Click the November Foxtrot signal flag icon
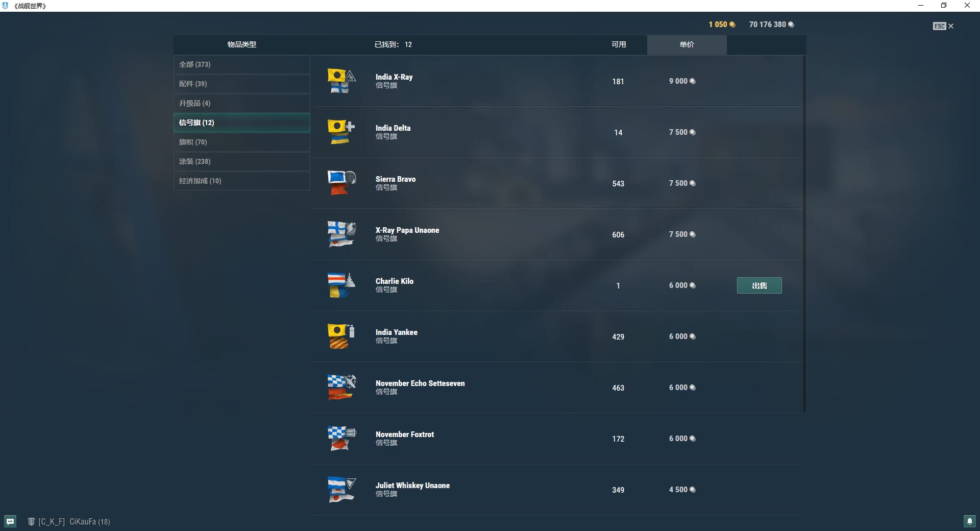The width and height of the screenshot is (980, 531). tap(341, 439)
